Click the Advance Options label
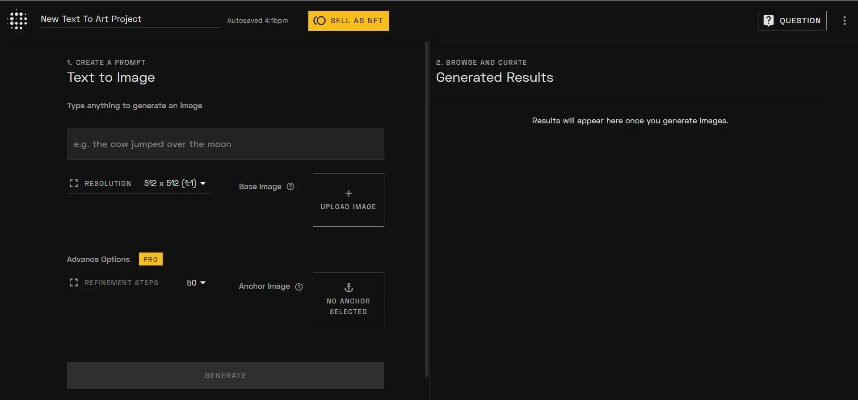858x400 pixels. coord(98,259)
